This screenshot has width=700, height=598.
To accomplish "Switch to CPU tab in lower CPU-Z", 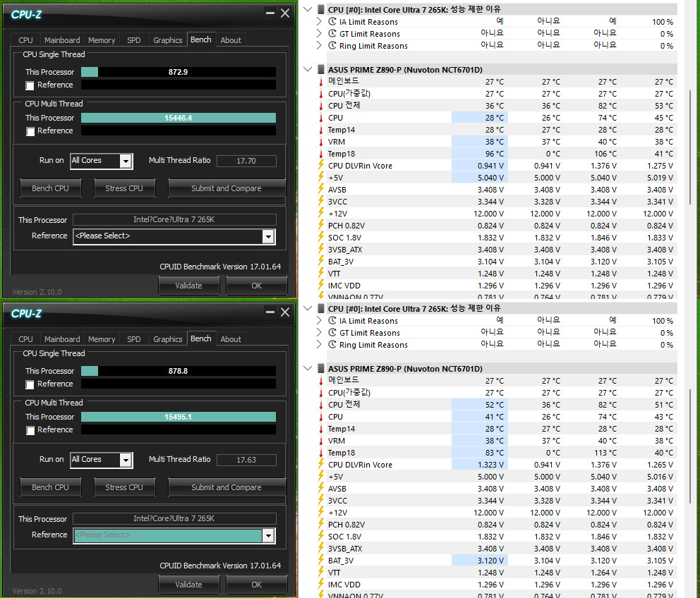I will pyautogui.click(x=25, y=339).
